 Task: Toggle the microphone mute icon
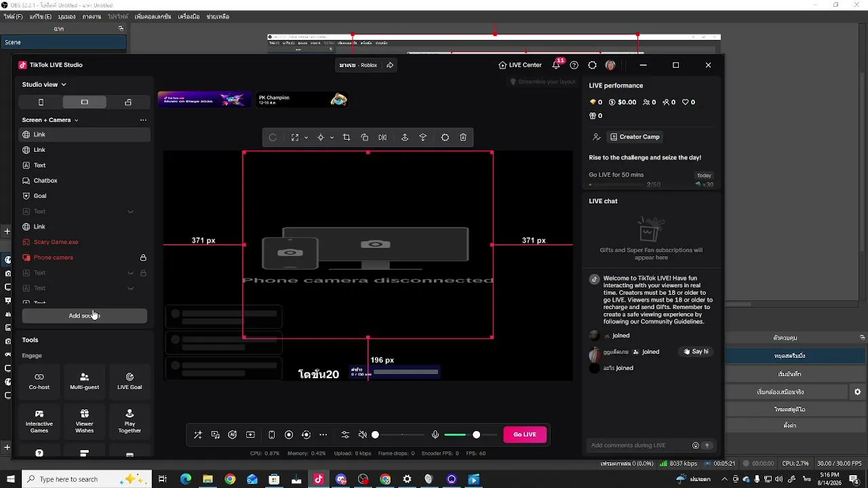click(435, 434)
